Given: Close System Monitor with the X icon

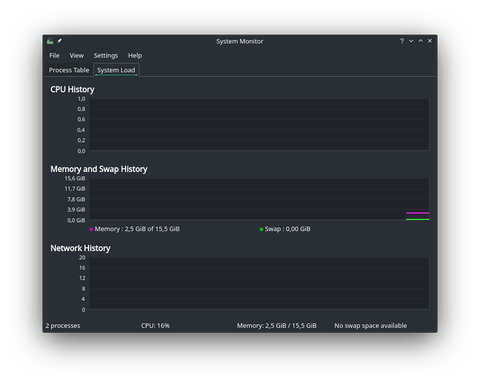Looking at the screenshot, I should click(x=430, y=41).
